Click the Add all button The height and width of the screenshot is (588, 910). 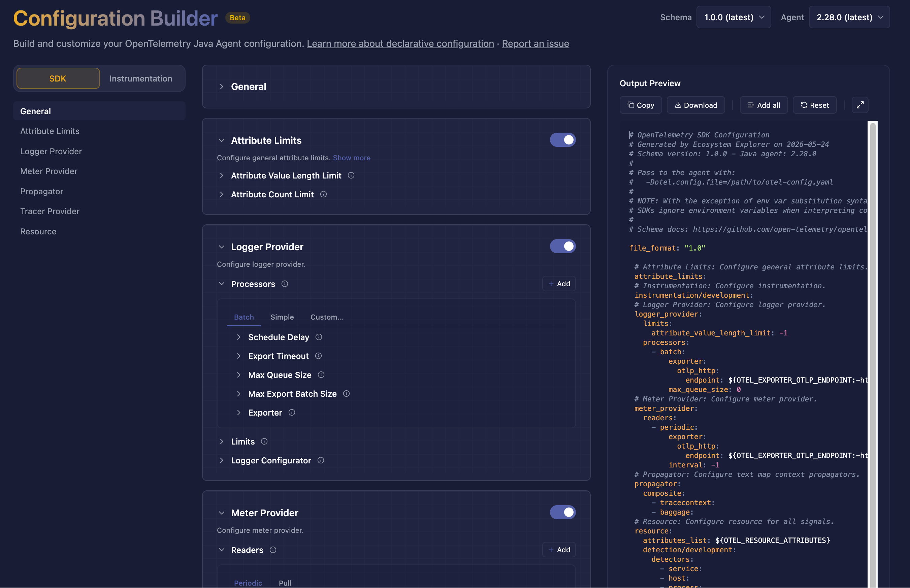click(764, 105)
